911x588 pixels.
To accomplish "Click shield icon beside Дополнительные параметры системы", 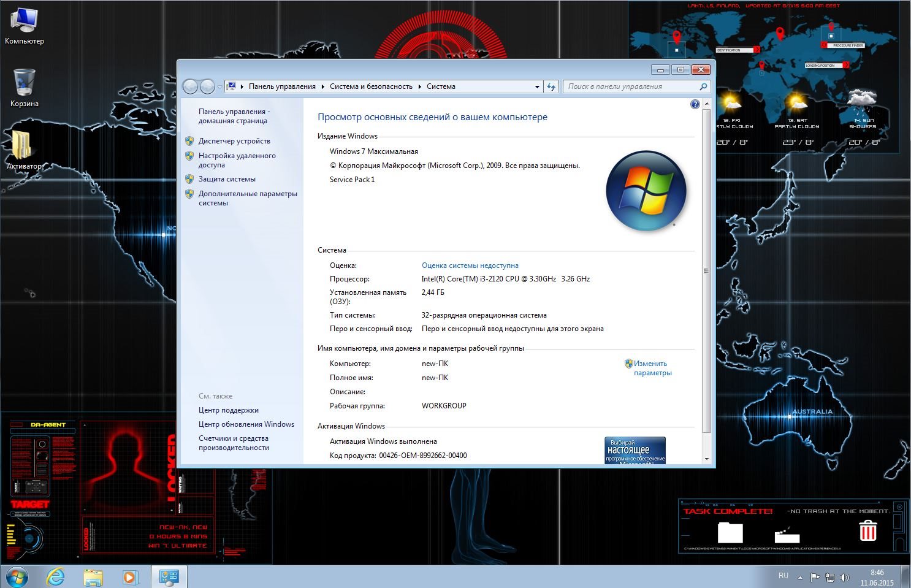I will point(189,194).
